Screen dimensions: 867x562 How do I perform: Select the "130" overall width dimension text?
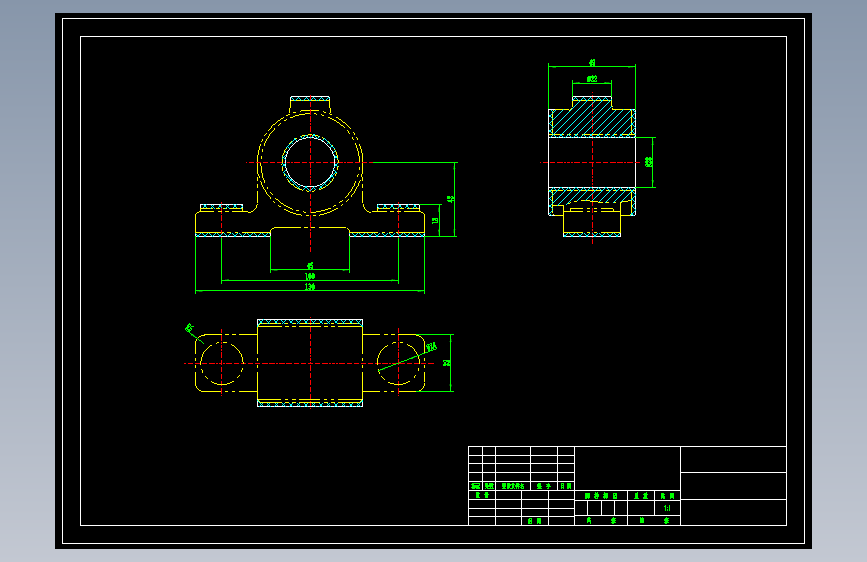click(310, 287)
